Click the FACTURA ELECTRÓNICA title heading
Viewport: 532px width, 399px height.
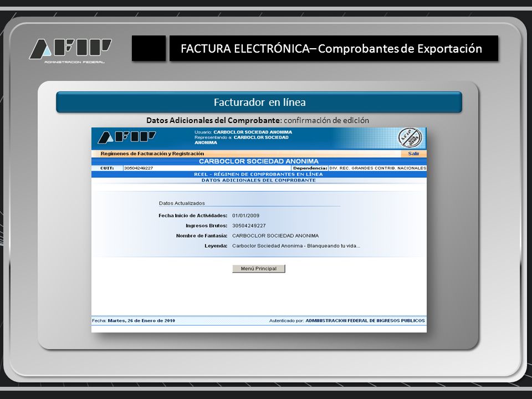pos(334,49)
